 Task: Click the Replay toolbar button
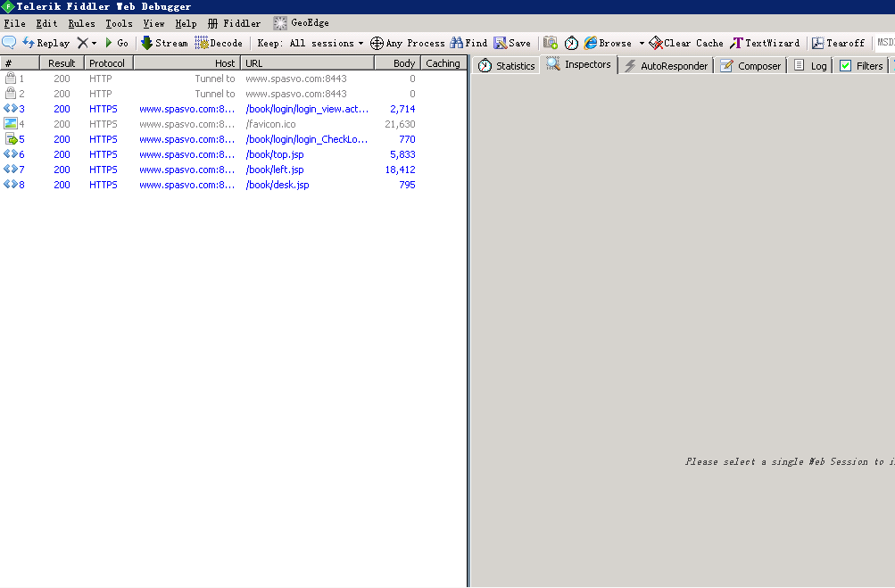[x=46, y=43]
